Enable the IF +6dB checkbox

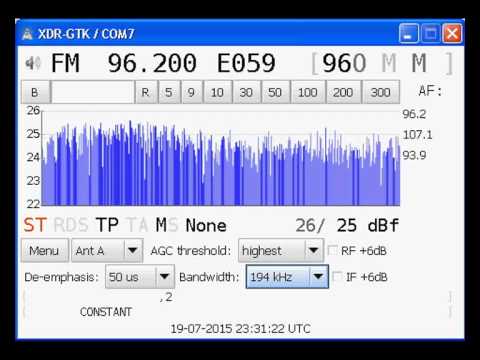click(x=337, y=277)
